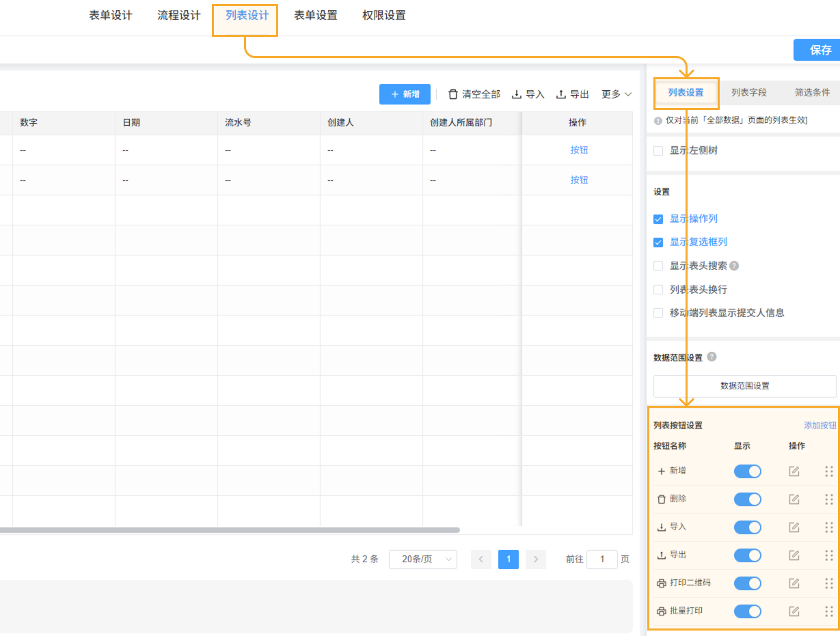Click 清空全部 in the toolbar
840x636 pixels.
474,94
